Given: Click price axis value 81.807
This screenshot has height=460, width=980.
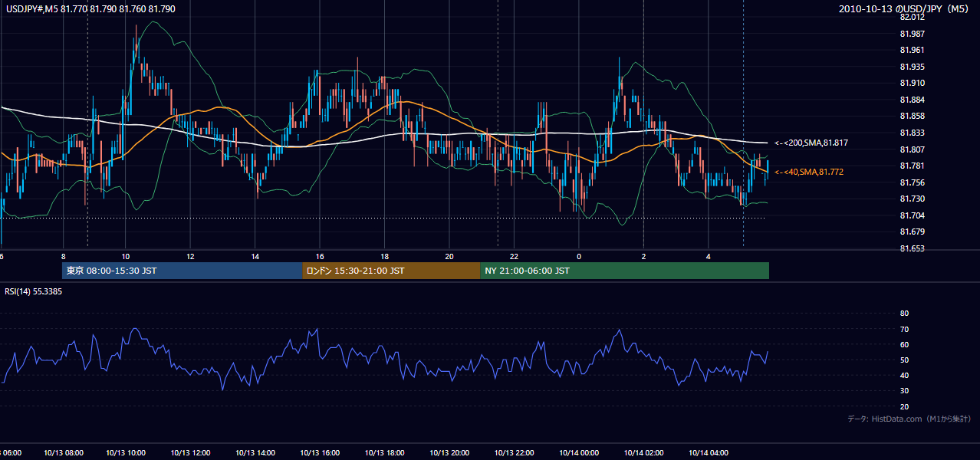Looking at the screenshot, I should (911, 149).
